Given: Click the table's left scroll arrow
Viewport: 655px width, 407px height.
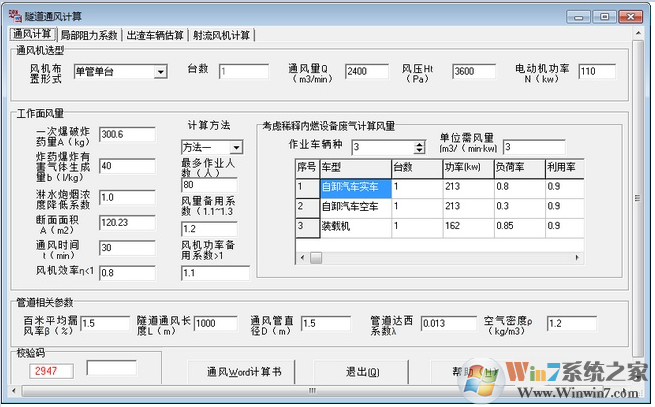Looking at the screenshot, I should (x=302, y=257).
